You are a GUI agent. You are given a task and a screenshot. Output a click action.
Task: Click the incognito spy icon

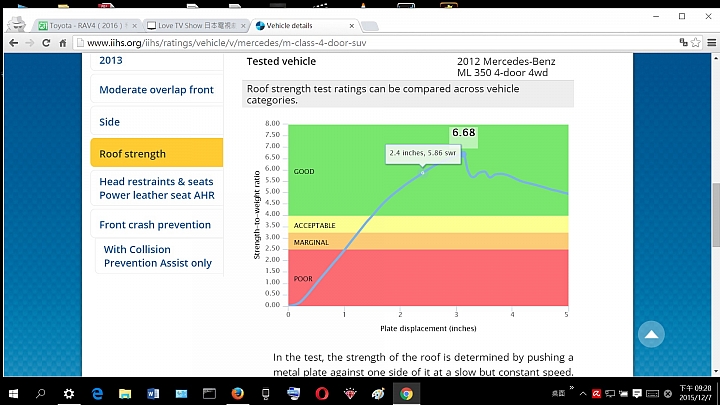point(17,24)
